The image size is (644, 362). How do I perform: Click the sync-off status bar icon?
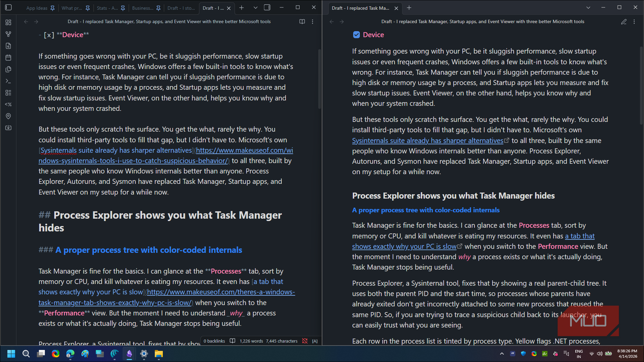(305, 341)
